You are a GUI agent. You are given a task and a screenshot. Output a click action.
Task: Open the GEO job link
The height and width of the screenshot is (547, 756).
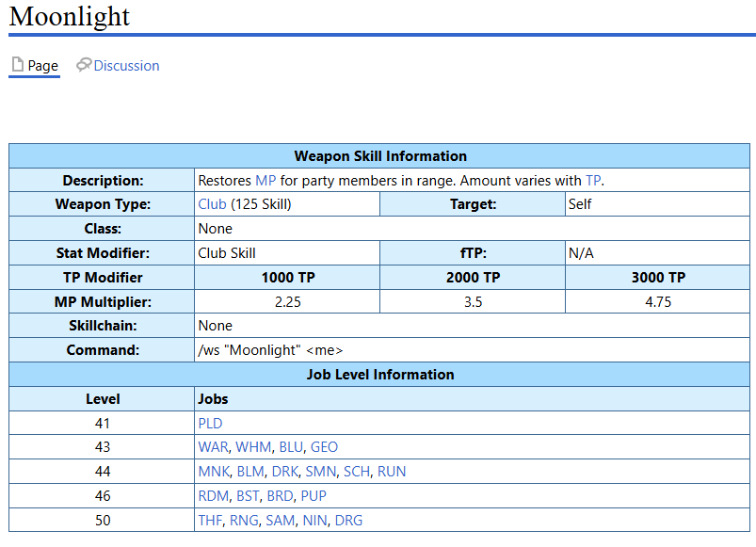click(324, 447)
